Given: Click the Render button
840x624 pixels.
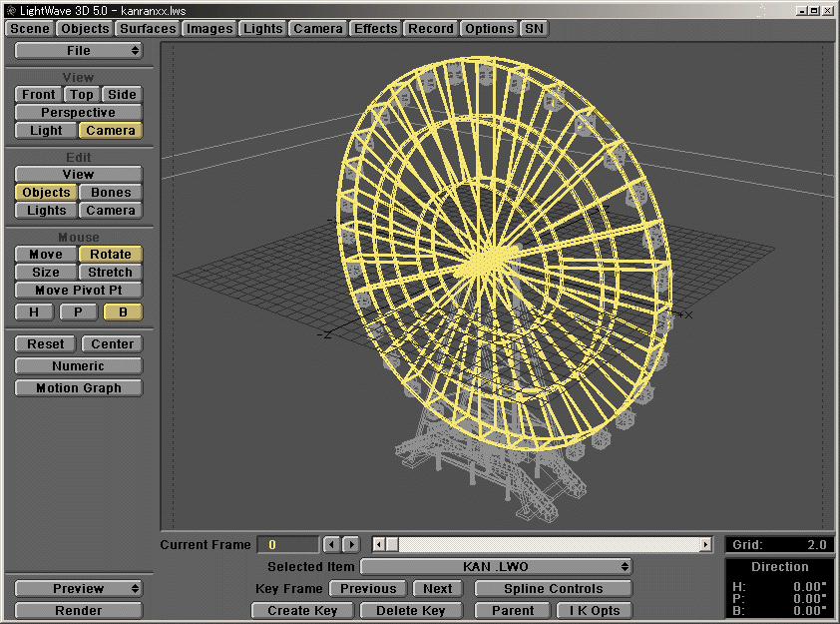Looking at the screenshot, I should [x=78, y=610].
